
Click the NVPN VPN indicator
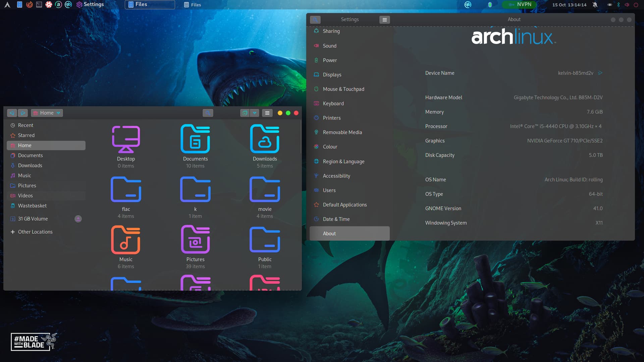coord(519,4)
